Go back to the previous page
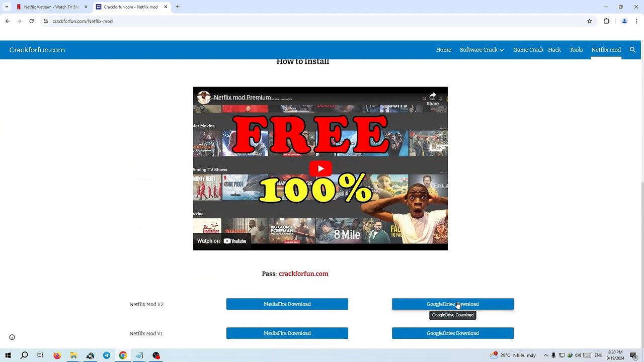Viewport: 644px width, 362px height. (7, 21)
